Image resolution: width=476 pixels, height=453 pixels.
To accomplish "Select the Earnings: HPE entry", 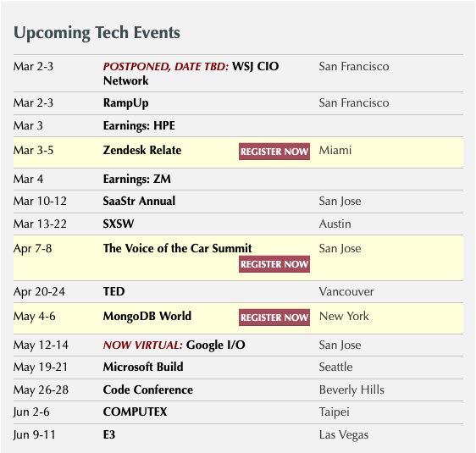I will point(139,125).
